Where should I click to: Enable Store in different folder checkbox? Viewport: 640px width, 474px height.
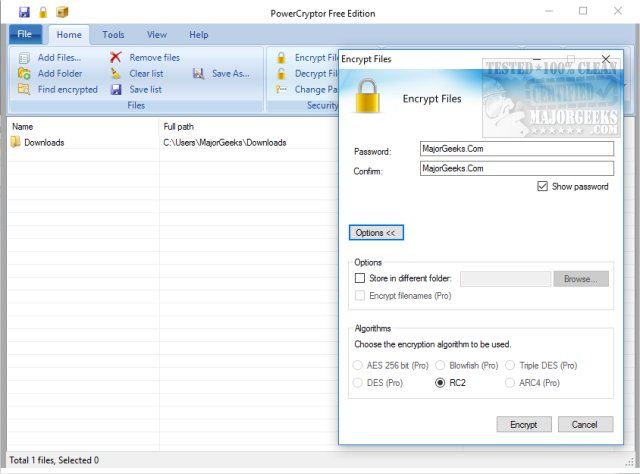point(360,278)
